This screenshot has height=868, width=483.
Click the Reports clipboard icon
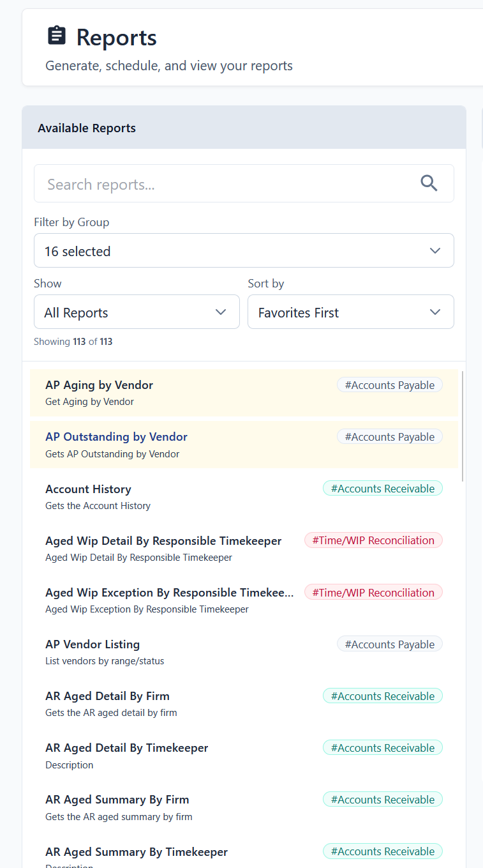pyautogui.click(x=57, y=36)
